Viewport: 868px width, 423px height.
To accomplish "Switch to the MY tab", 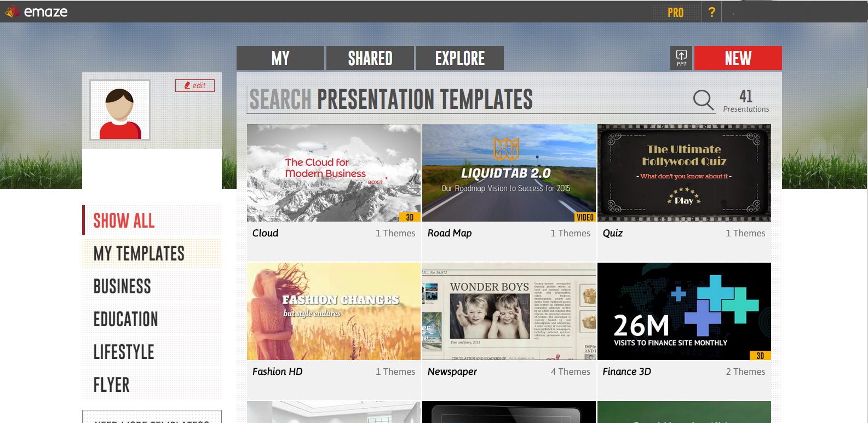I will [280, 58].
